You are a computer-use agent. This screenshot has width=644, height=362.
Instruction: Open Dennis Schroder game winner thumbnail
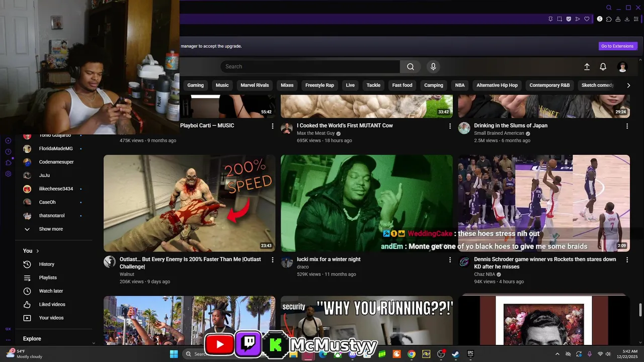(x=544, y=203)
